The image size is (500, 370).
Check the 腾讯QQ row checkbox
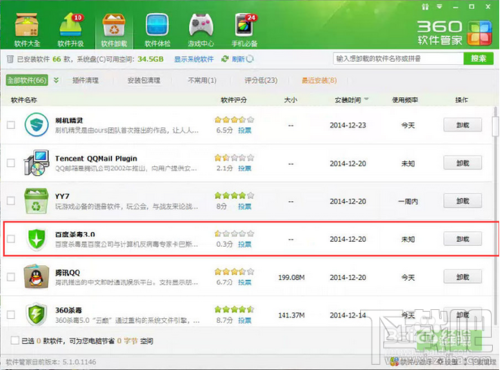pyautogui.click(x=11, y=277)
